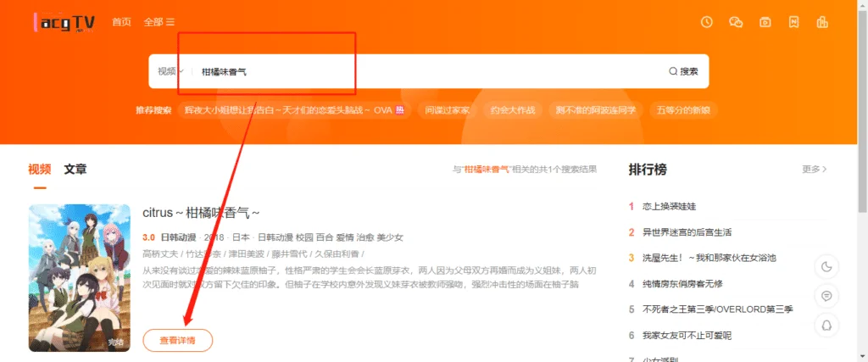Click the 更多 link beside 排行榜

pos(815,170)
